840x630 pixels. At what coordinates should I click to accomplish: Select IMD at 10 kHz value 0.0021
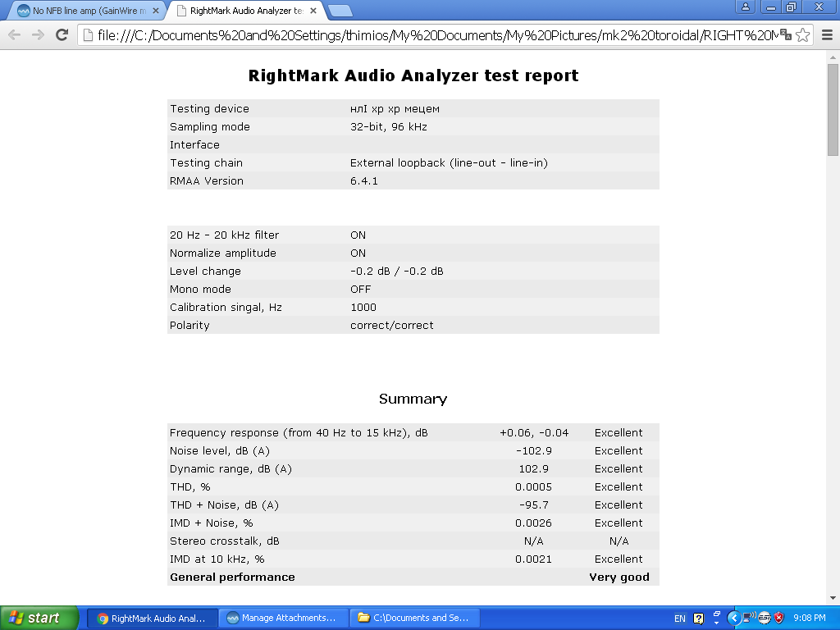(x=533, y=559)
